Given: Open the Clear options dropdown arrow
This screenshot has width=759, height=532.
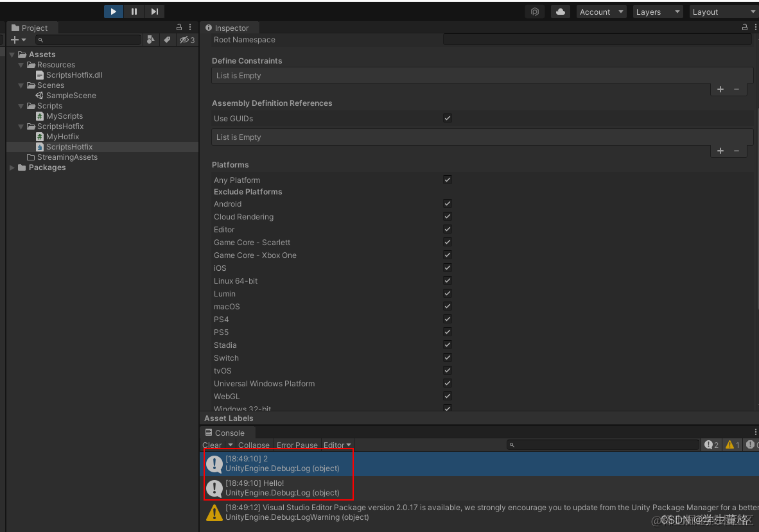Looking at the screenshot, I should pos(231,445).
